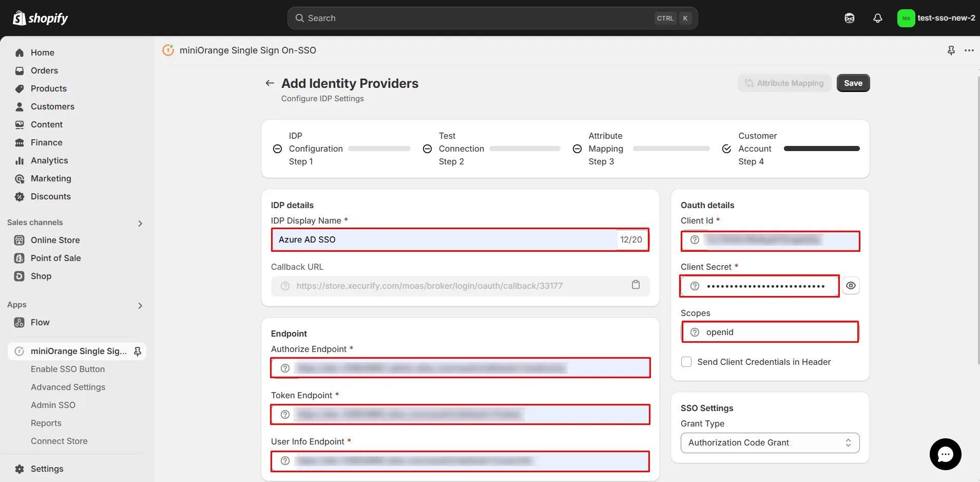Click the miniOrange app logo in the header

tap(168, 50)
